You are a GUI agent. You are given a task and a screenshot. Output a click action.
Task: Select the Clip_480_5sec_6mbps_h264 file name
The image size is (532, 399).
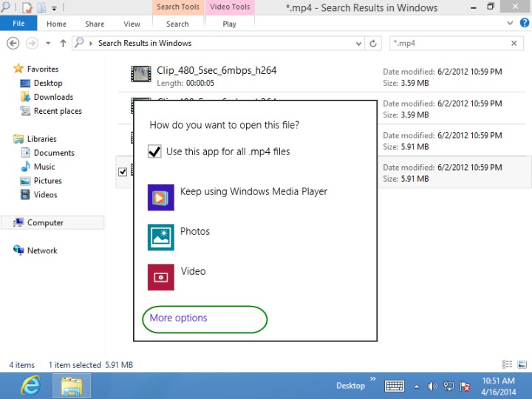click(x=216, y=70)
